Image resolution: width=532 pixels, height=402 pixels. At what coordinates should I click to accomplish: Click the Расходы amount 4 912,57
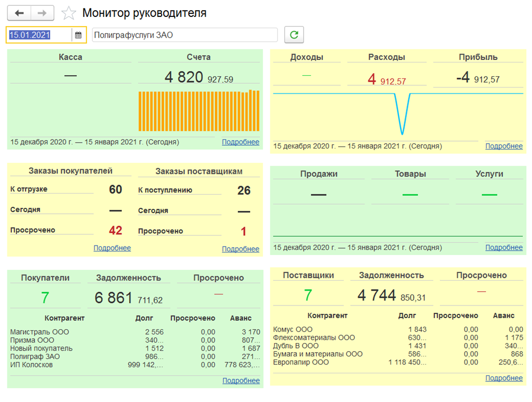(x=387, y=80)
